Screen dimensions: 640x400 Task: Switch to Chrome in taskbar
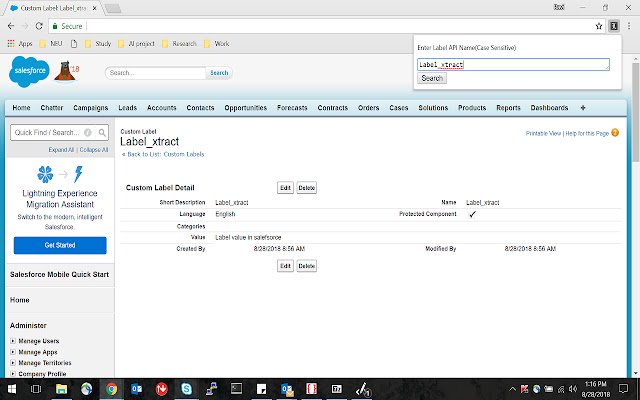pyautogui.click(x=111, y=389)
